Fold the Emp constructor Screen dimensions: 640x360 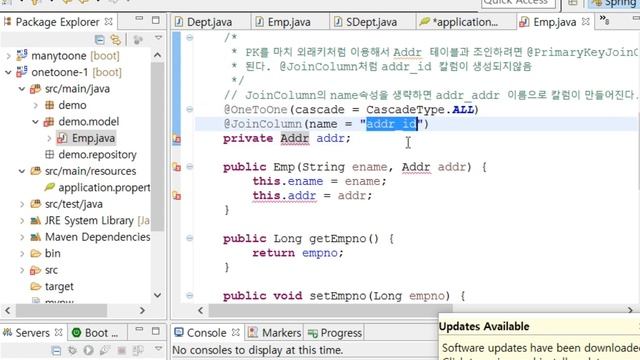click(189, 167)
